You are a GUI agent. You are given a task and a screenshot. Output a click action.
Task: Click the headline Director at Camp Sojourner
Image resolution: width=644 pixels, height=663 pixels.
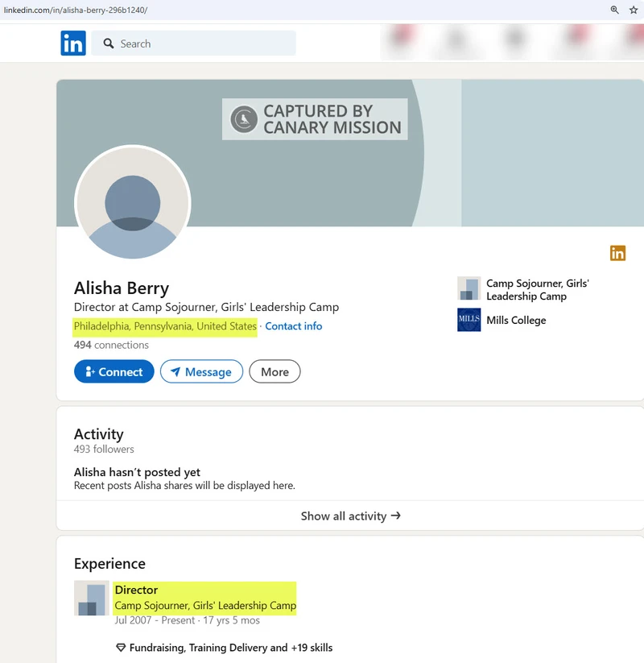point(206,307)
